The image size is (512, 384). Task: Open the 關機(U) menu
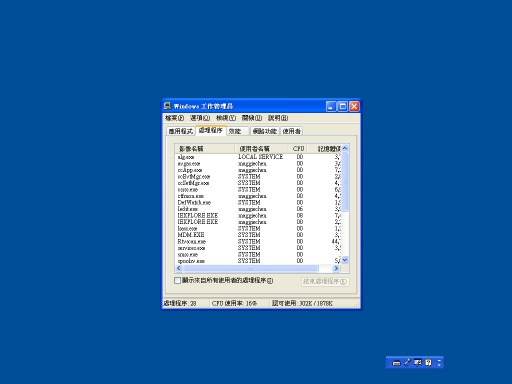click(252, 118)
